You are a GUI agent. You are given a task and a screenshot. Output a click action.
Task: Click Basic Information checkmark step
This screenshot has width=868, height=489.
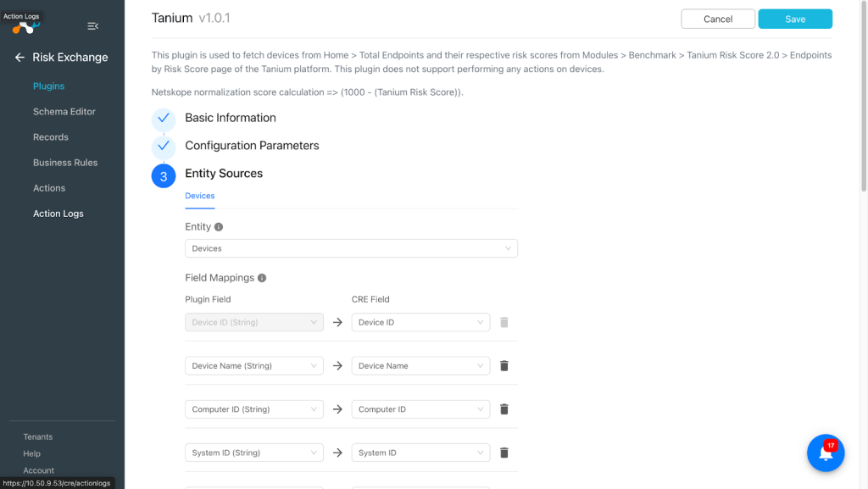(164, 119)
